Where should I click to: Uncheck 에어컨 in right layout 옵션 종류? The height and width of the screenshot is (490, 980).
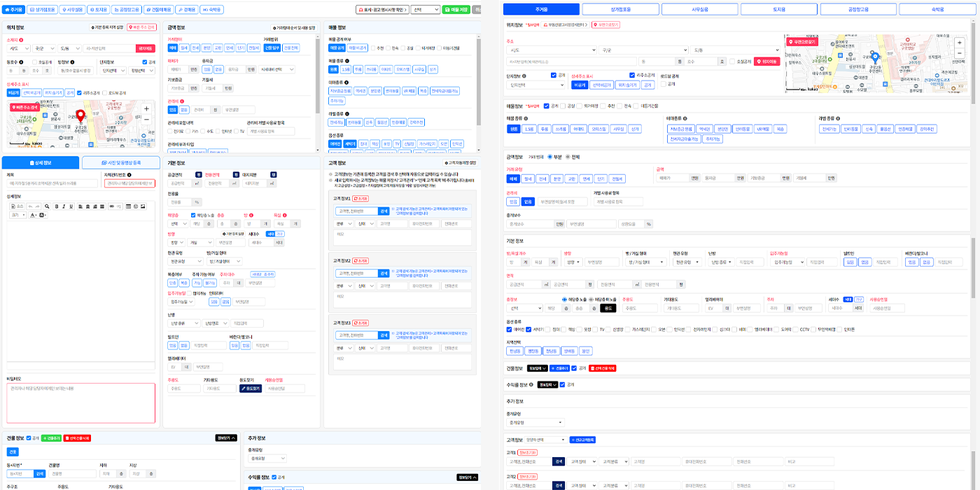click(509, 329)
